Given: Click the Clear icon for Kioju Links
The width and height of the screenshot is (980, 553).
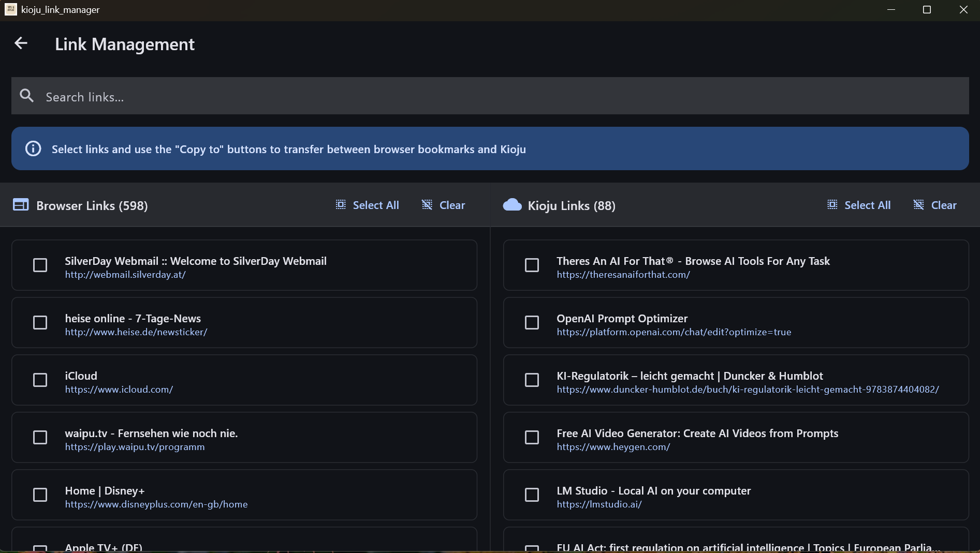Looking at the screenshot, I should [918, 204].
